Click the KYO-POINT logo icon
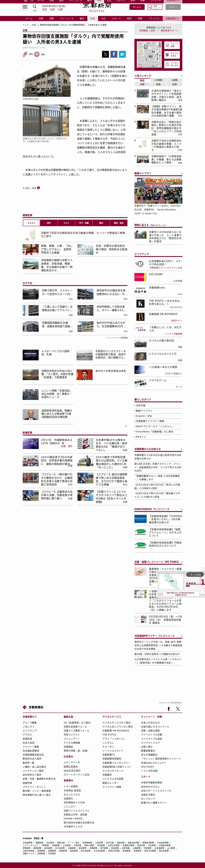Viewport: 205px width, 868px height. (140, 277)
